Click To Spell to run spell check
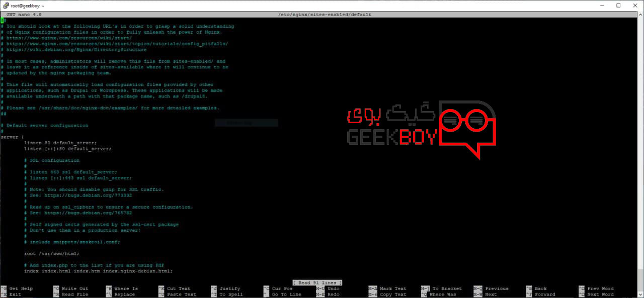This screenshot has width=644, height=298. point(229,294)
